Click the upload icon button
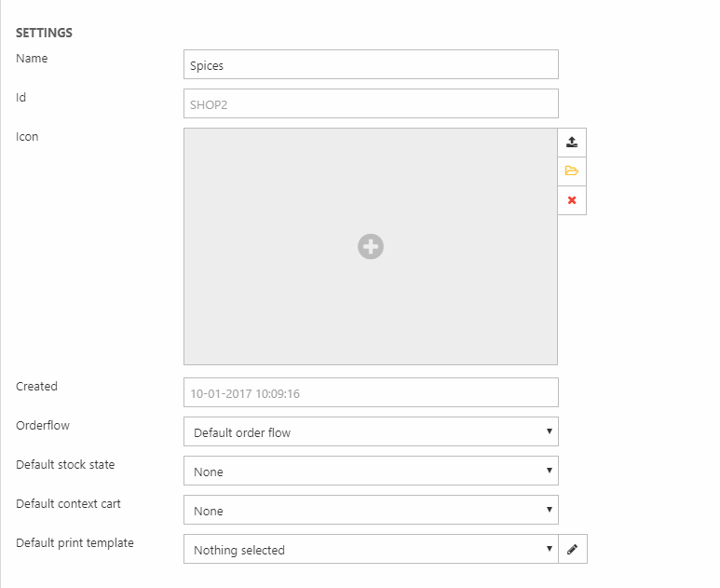The width and height of the screenshot is (720, 588). (572, 143)
